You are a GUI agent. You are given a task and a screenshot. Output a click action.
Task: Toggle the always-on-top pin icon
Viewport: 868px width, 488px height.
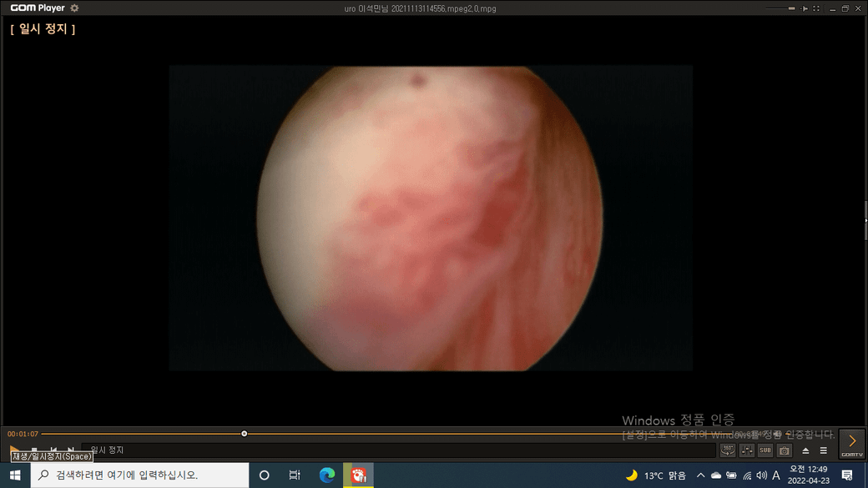pyautogui.click(x=805, y=8)
